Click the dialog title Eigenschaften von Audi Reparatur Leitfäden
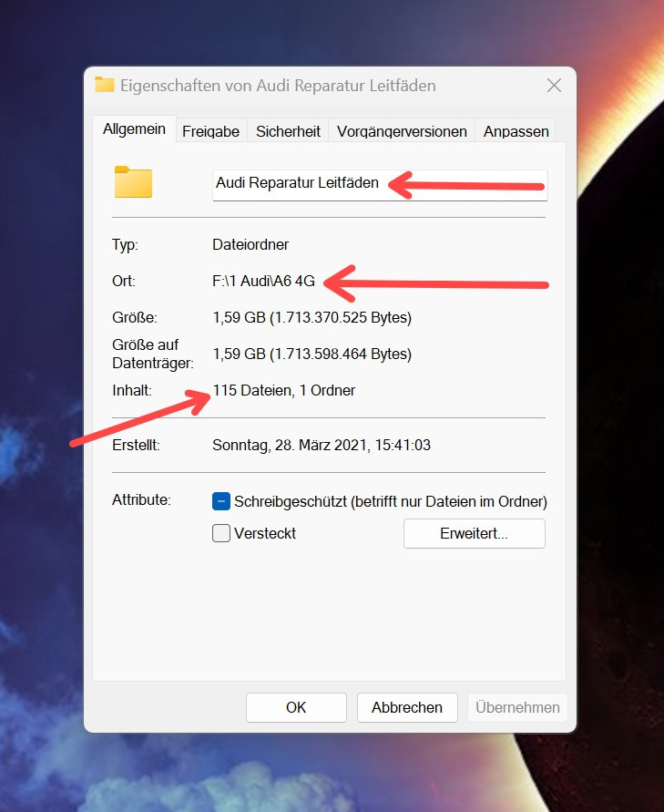Screen dimensions: 664x812 point(278,86)
